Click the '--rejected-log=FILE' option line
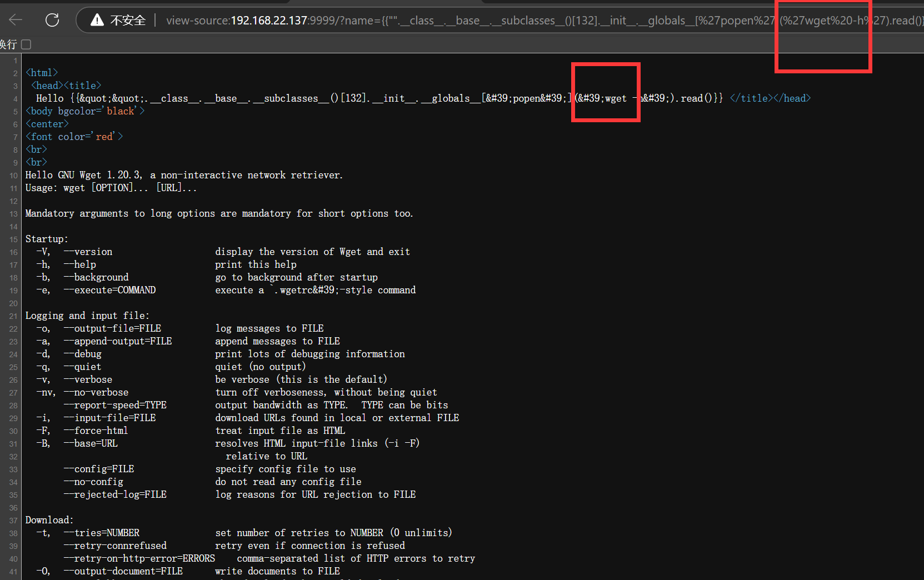The image size is (924, 580). [240, 494]
